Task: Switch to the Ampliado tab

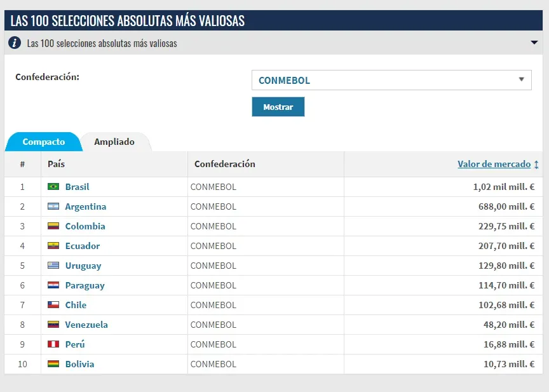Action: click(x=115, y=141)
